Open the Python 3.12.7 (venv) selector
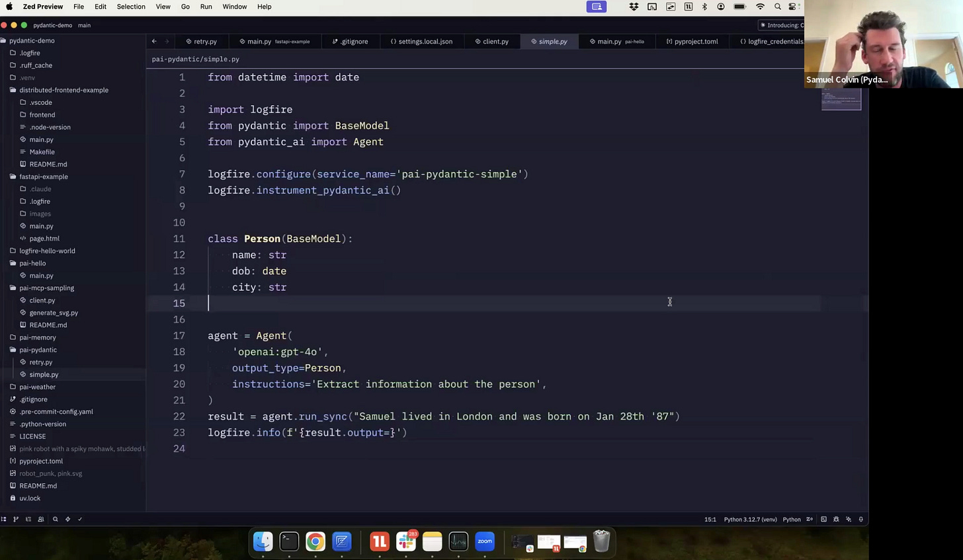963x560 pixels. point(750,519)
